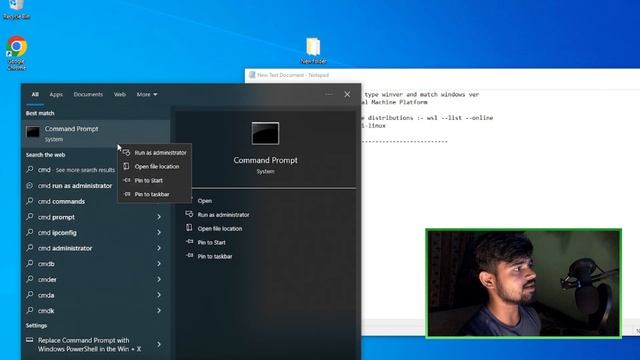
Task: Expand the cmdk suggestion arrow
Action: coord(159,310)
